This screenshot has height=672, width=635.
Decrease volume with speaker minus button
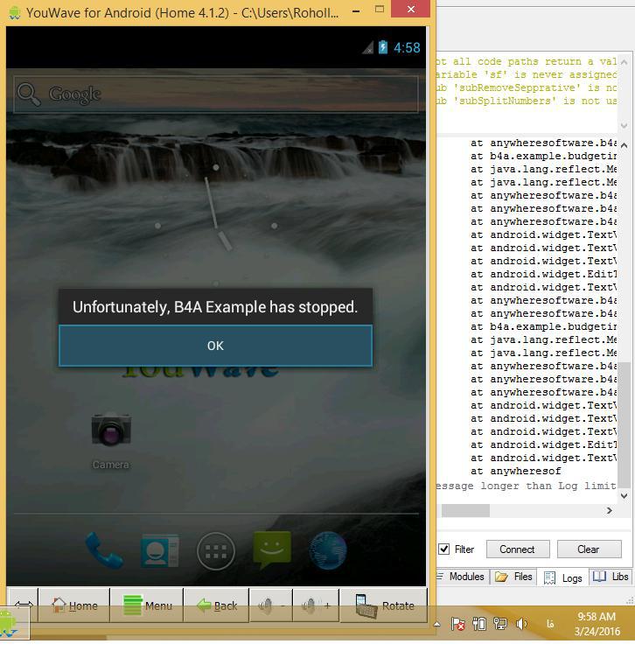click(x=270, y=605)
